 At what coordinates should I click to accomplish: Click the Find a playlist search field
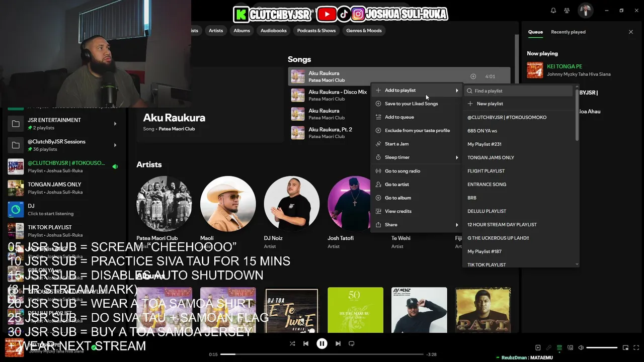coord(518,91)
